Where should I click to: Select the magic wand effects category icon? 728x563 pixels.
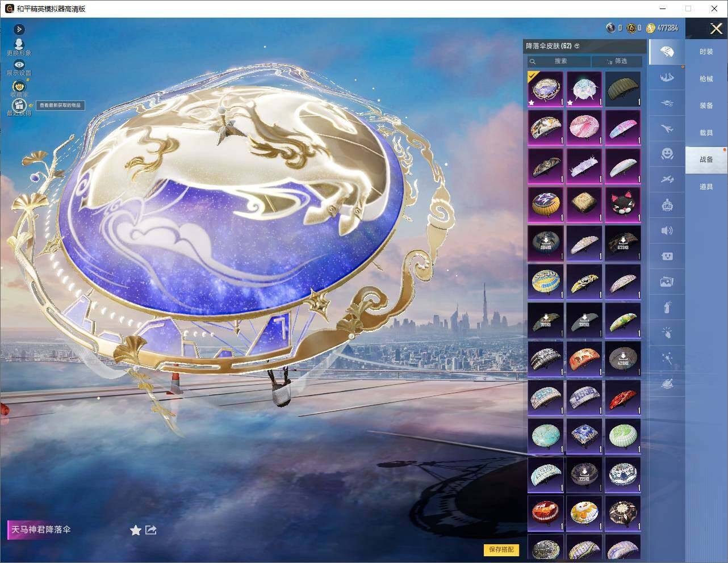coord(667,358)
